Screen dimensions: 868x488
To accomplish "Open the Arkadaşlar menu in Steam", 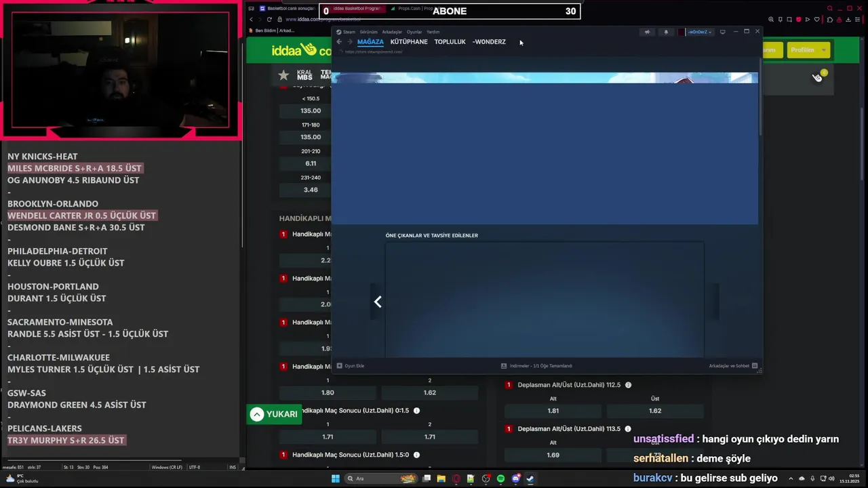I will tap(392, 32).
